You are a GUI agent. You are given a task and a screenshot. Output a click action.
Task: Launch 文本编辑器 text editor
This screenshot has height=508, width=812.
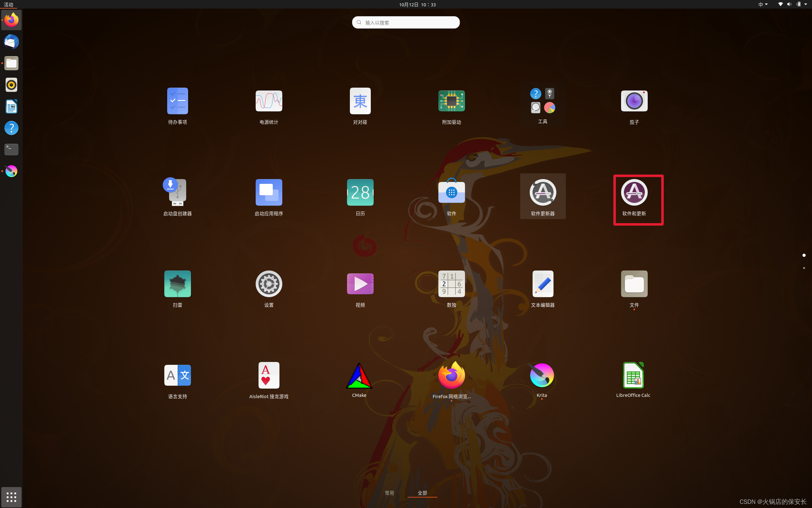pos(543,289)
